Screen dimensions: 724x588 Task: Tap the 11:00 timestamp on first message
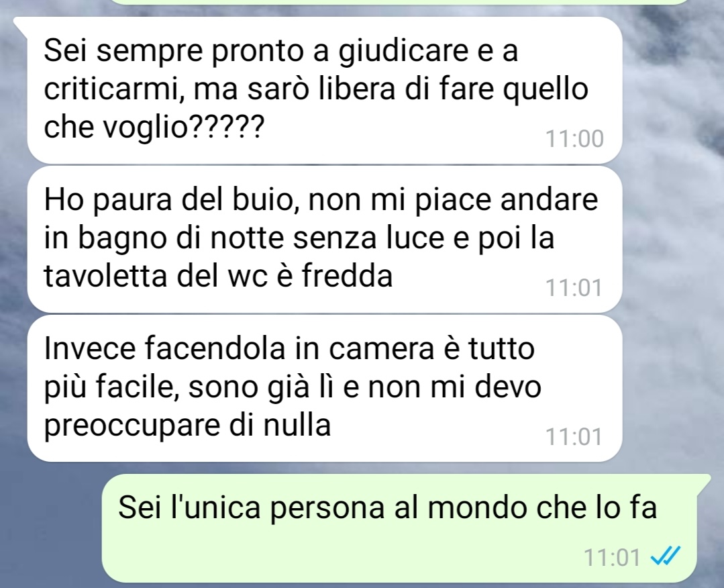pyautogui.click(x=574, y=138)
